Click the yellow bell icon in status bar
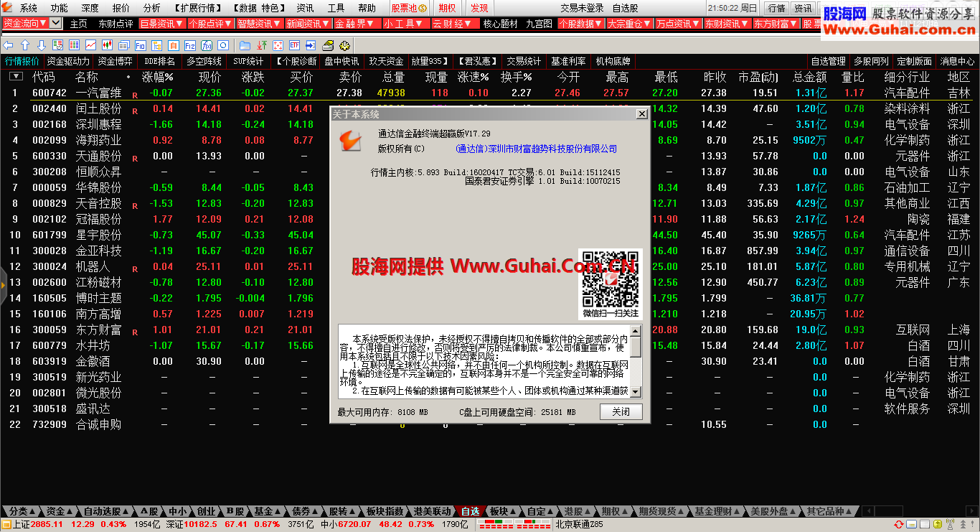This screenshot has width=980, height=532. pyautogui.click(x=938, y=524)
